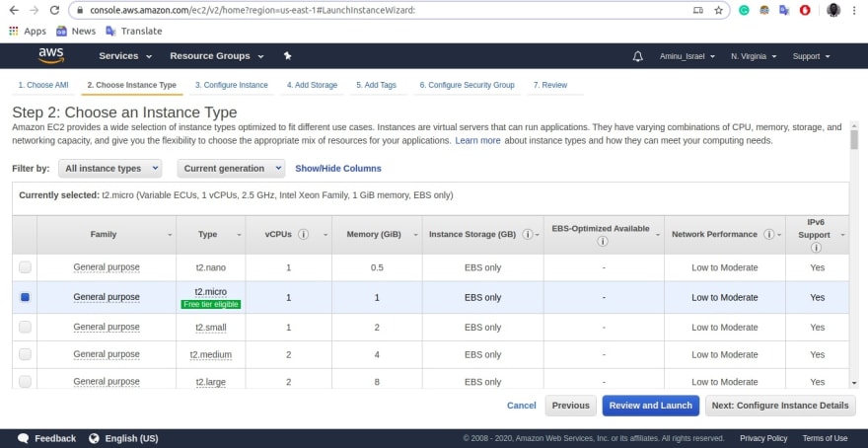Click the red Opera-style extension icon
Screen dimensions: 868x448
point(805,10)
